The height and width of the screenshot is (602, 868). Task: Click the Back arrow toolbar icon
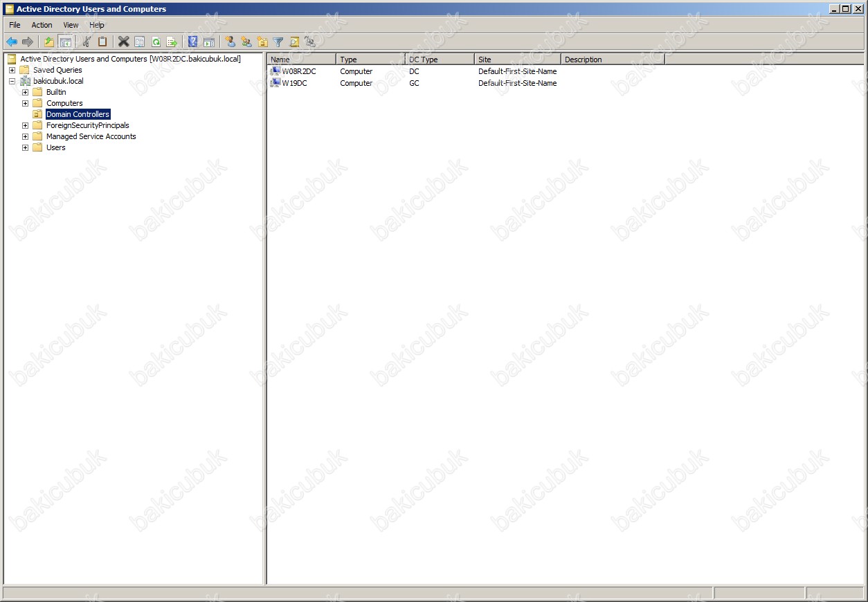pos(12,42)
